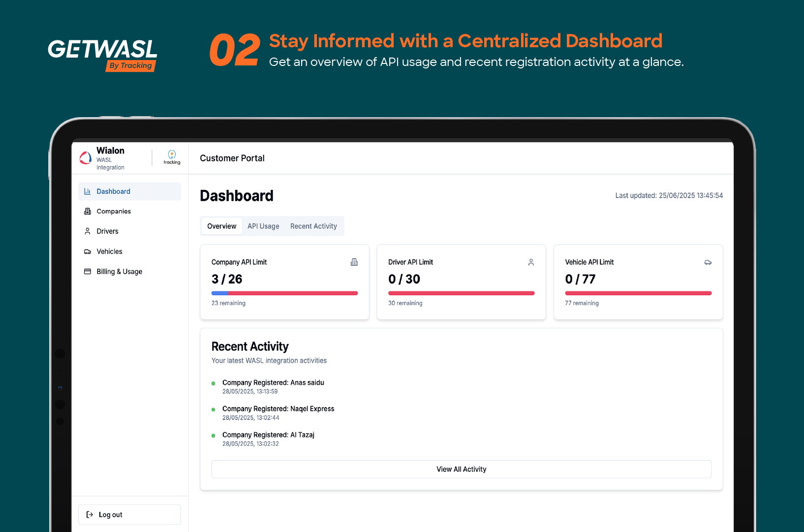Click the timestamp "28/05/2025, 13:13:59"
The height and width of the screenshot is (532, 804).
[250, 392]
